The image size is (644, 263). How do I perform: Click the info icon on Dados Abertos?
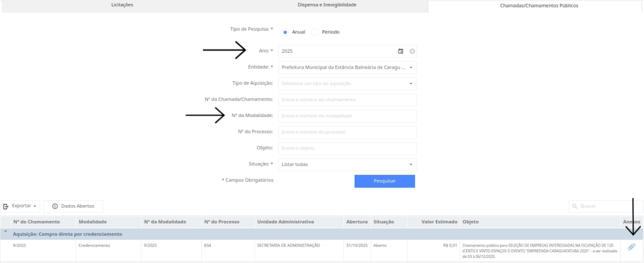(55, 206)
